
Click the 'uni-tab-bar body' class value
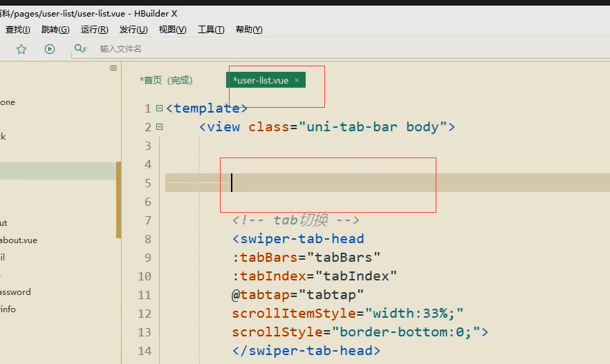pos(372,126)
